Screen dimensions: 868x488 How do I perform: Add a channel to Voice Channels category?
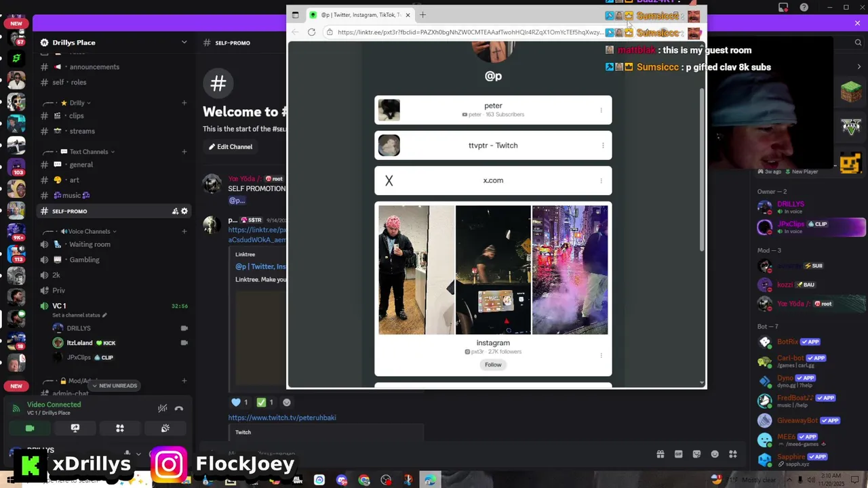tap(184, 231)
